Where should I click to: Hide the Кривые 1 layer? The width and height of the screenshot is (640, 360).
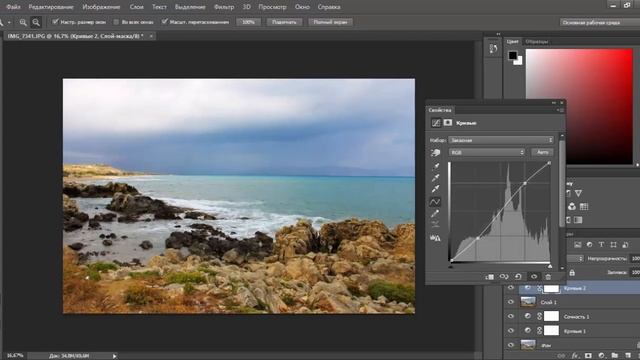[511, 331]
